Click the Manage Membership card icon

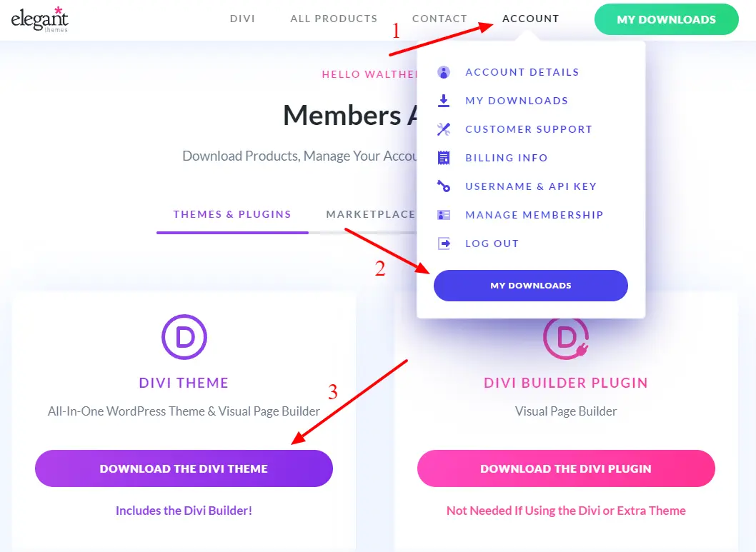(x=444, y=215)
